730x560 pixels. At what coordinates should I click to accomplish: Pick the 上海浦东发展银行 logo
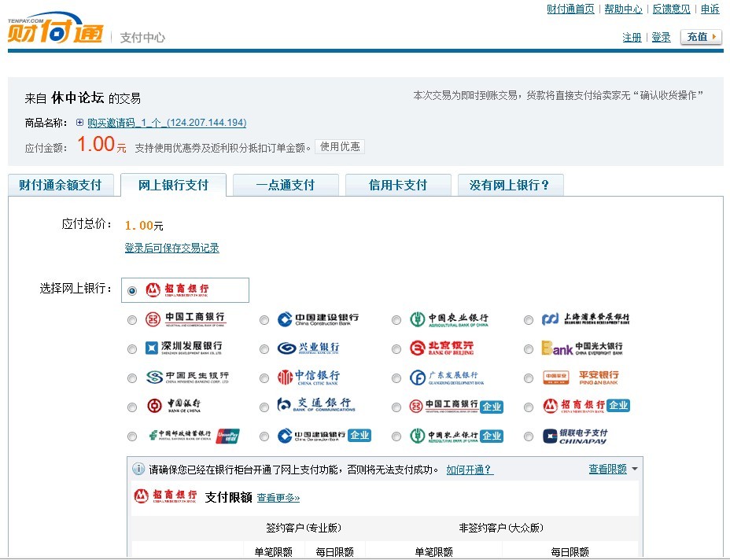coord(585,319)
